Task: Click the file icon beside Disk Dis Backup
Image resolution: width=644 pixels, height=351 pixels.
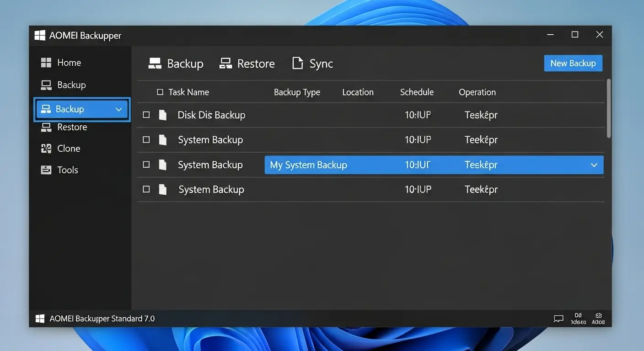Action: 162,115
